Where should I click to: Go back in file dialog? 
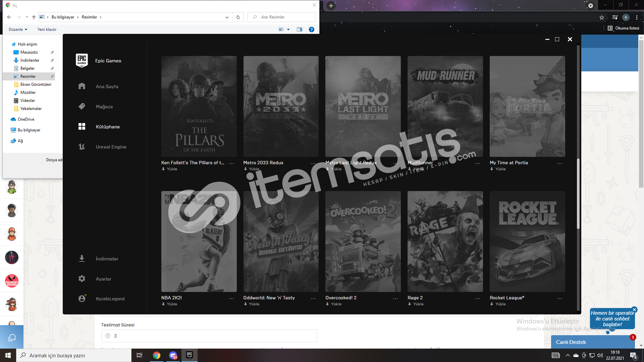9,17
